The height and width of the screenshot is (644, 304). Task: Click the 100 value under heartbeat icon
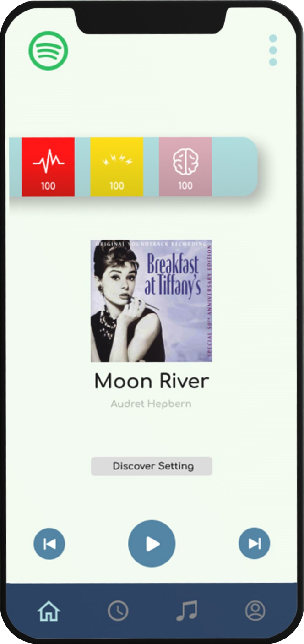coord(48,186)
